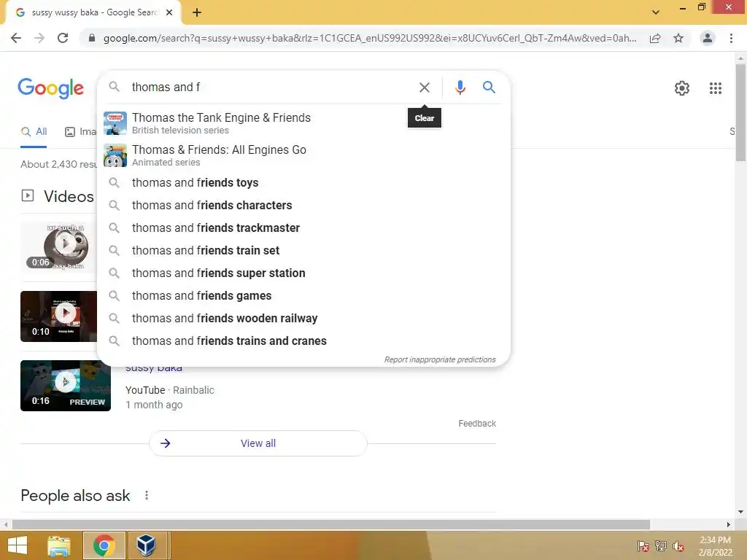Open File Explorer from taskbar
The width and height of the screenshot is (747, 560).
point(59,545)
